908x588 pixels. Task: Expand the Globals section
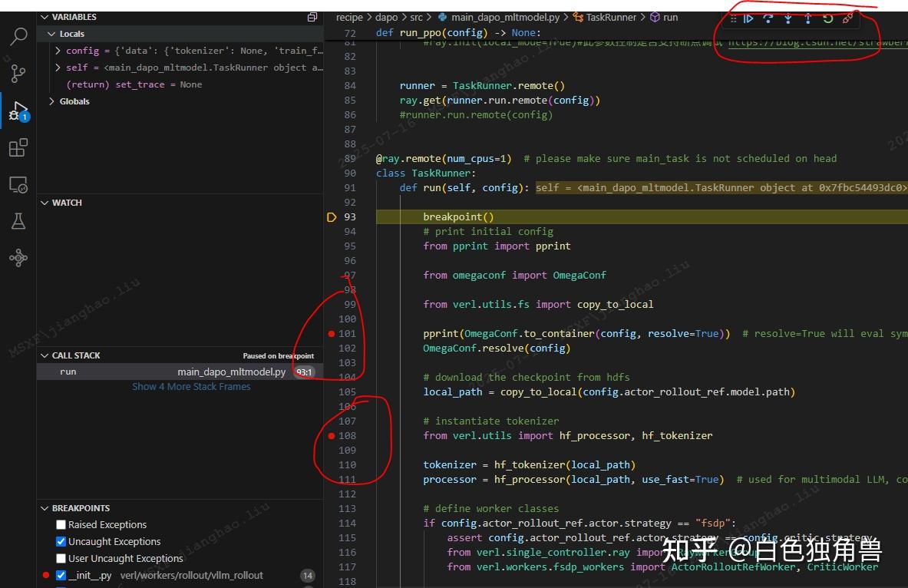point(51,101)
